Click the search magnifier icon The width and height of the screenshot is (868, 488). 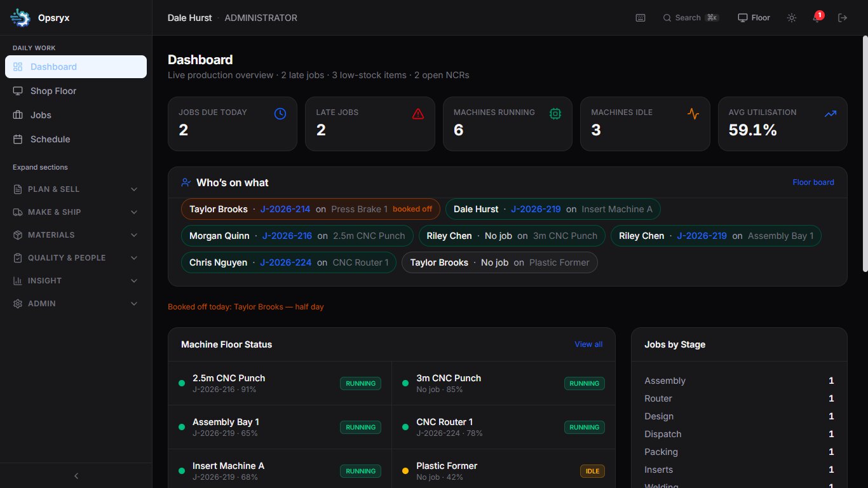pos(667,18)
